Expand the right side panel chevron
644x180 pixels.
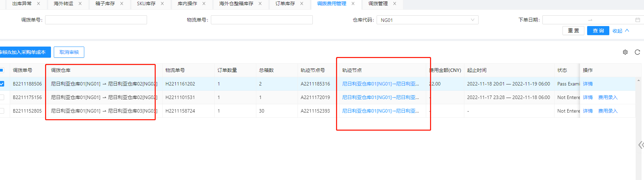641,145
